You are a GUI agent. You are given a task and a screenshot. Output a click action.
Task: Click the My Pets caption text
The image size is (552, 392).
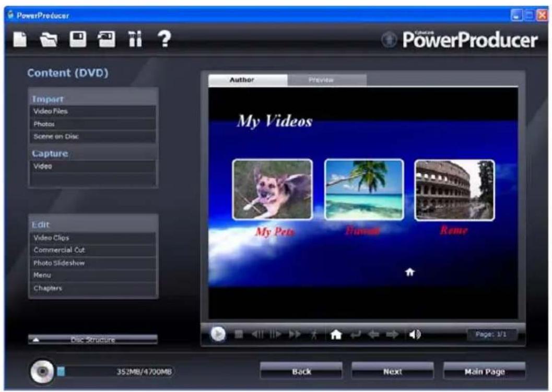(x=275, y=232)
